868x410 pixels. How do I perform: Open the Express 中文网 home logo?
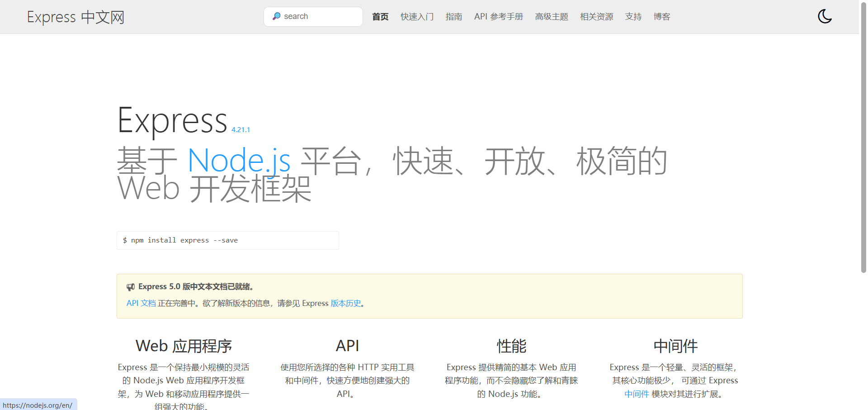(x=75, y=17)
